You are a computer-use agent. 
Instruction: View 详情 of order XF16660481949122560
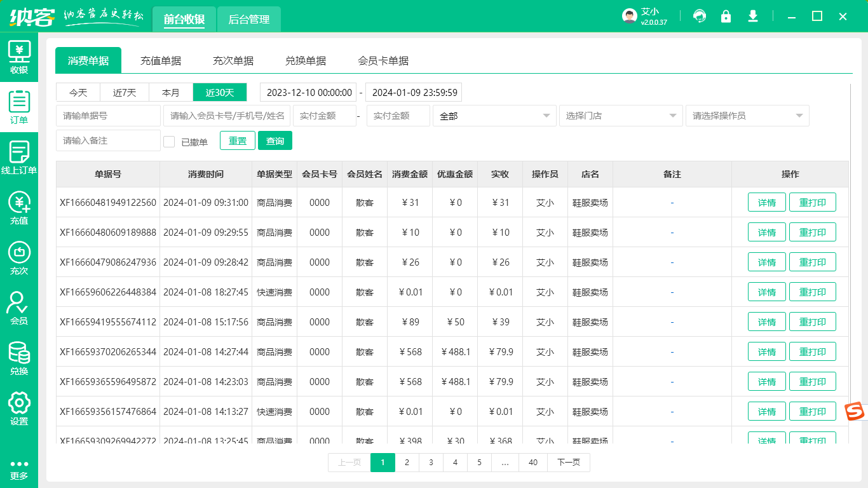(x=766, y=202)
